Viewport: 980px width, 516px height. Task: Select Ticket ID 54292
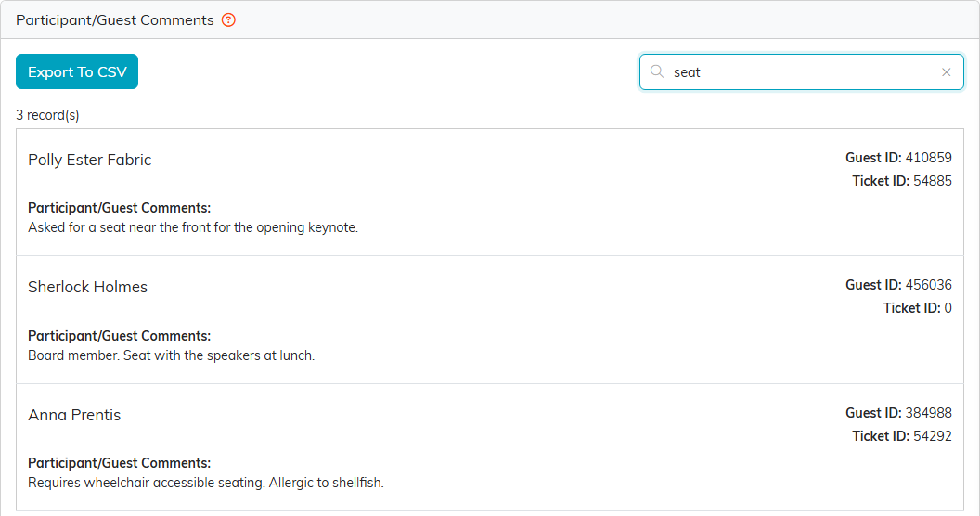tap(902, 436)
